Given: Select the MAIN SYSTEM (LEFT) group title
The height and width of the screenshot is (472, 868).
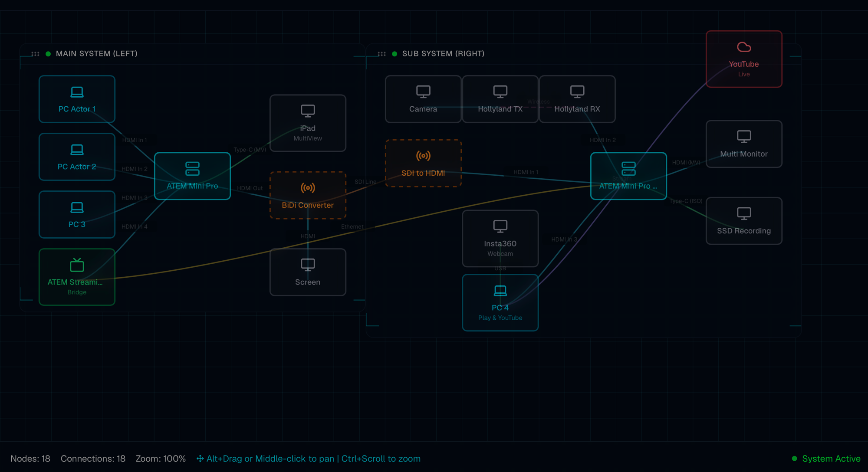Looking at the screenshot, I should click(x=97, y=53).
